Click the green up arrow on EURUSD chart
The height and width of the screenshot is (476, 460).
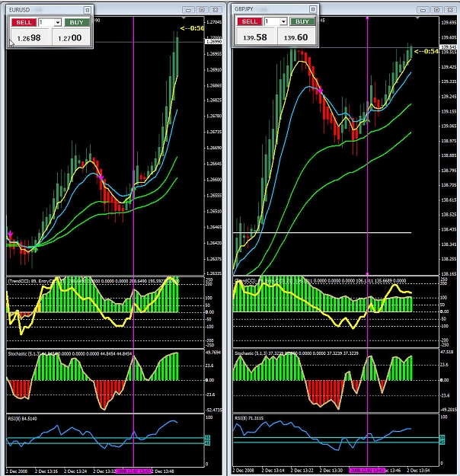(x=36, y=248)
